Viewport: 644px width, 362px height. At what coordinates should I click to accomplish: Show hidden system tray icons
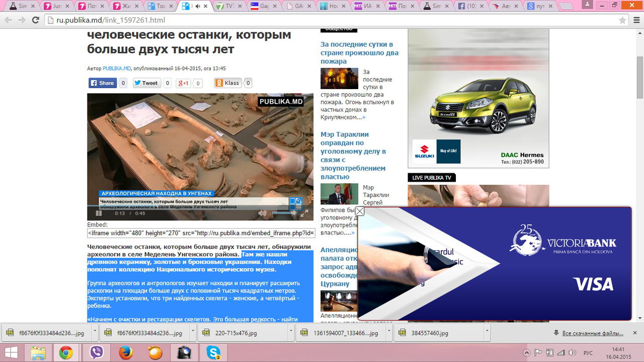527,352
